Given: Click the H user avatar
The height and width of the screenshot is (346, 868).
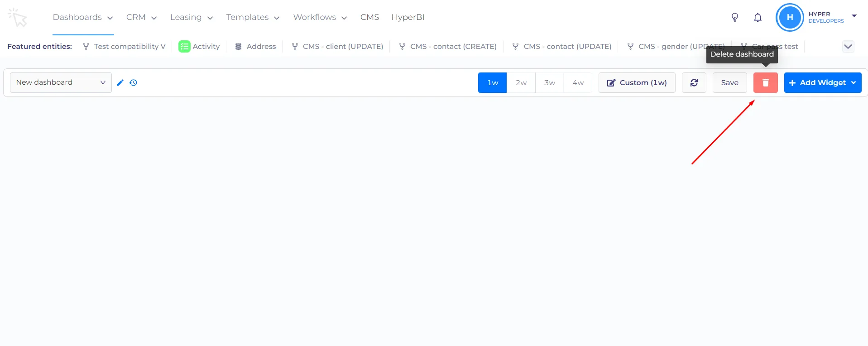Looking at the screenshot, I should click(x=790, y=18).
